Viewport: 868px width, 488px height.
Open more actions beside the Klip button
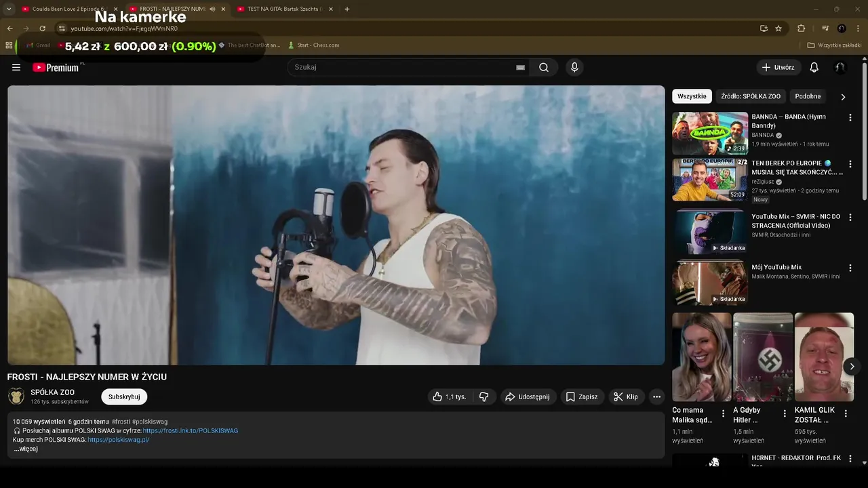click(656, 396)
